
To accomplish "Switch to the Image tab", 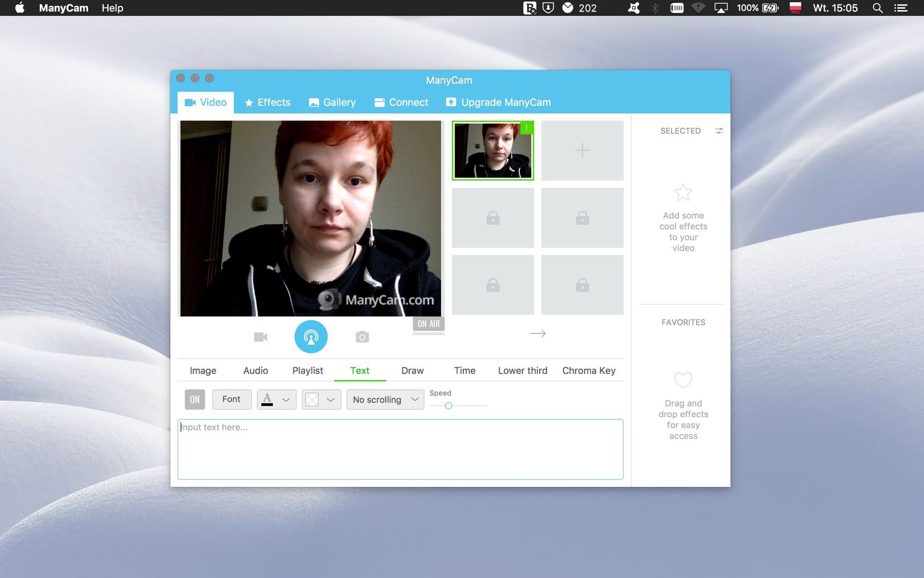I will [203, 370].
